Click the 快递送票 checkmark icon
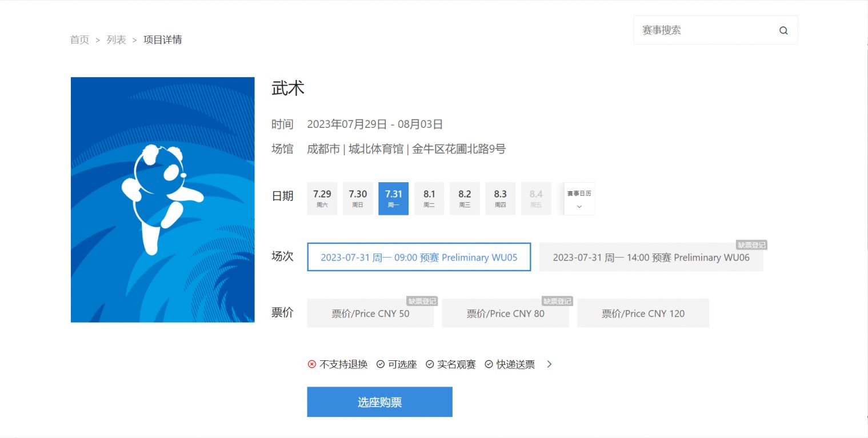The height and width of the screenshot is (438, 868). point(489,364)
